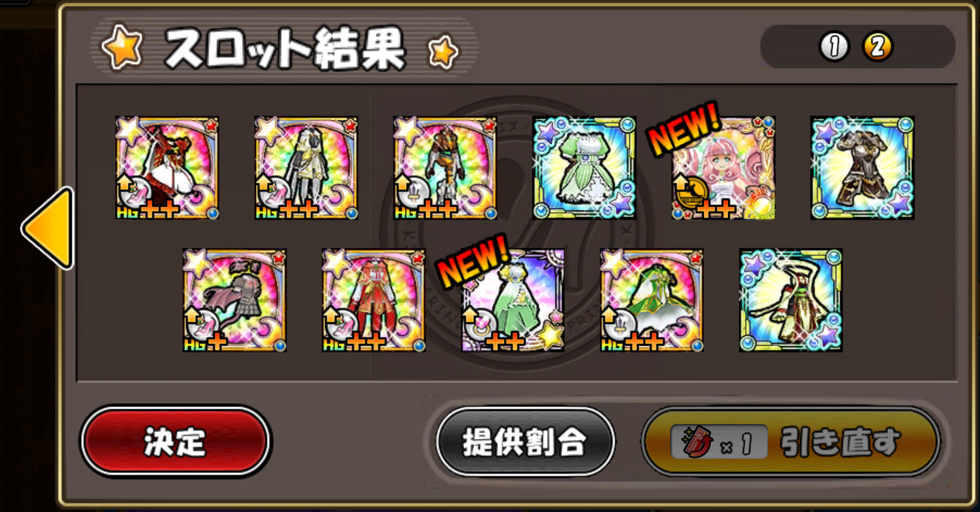Select the green and white ballgown item
The height and width of the screenshot is (512, 980).
pyautogui.click(x=652, y=300)
